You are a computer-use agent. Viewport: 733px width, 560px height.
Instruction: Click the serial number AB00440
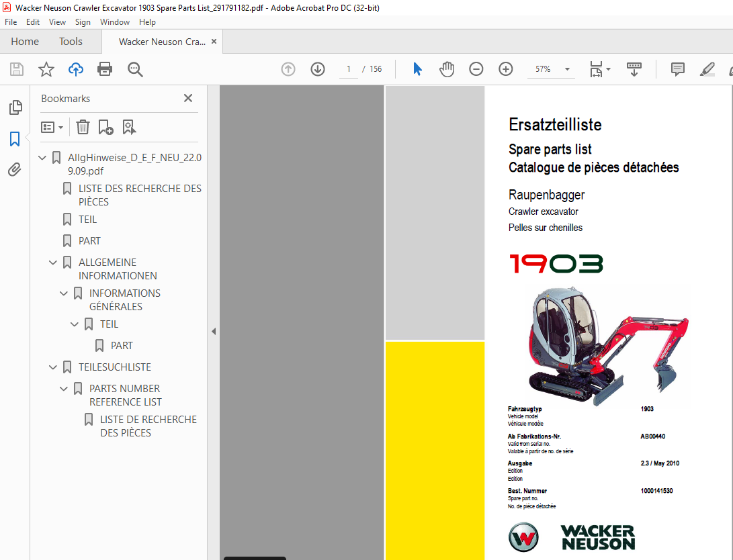[x=652, y=436]
